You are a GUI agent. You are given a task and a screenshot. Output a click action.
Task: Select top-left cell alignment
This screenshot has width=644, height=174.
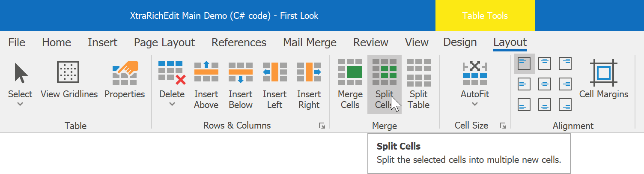pos(524,63)
